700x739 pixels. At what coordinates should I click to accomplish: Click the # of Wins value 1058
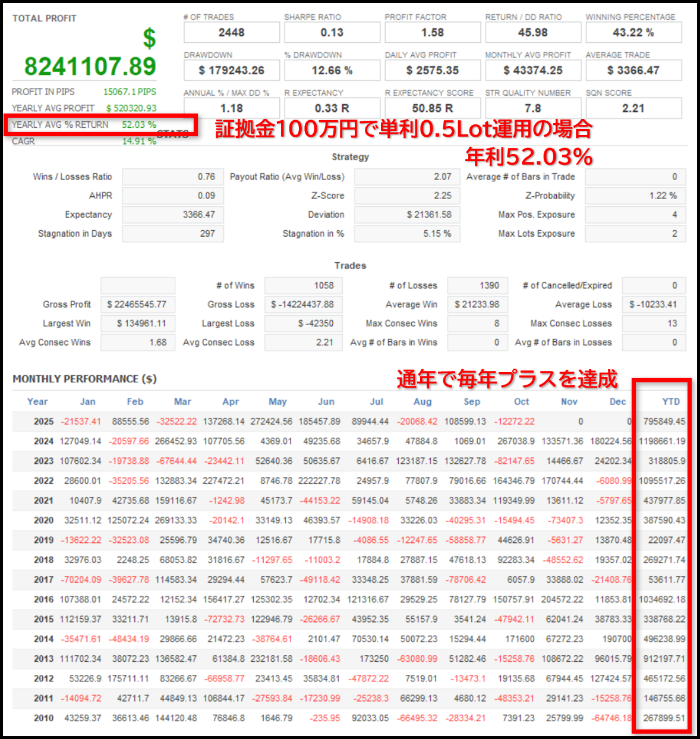(x=304, y=285)
